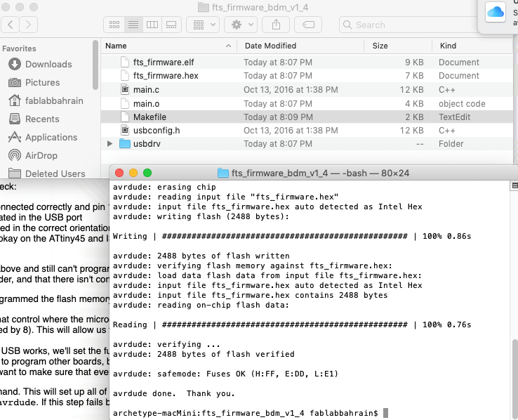Open the group-by arrangement dropdown

[x=203, y=25]
